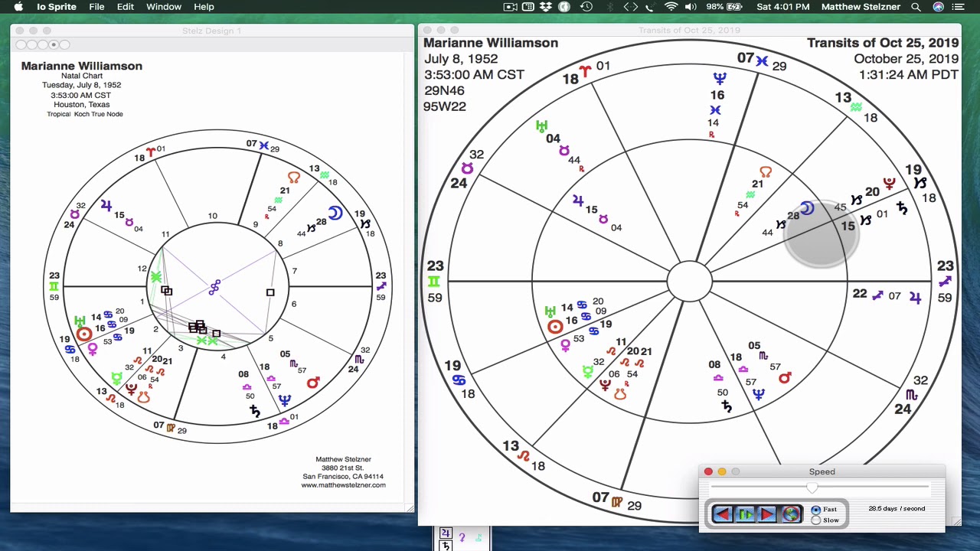The height and width of the screenshot is (551, 980).
Task: Select the Slow speed radio button
Action: (x=816, y=520)
